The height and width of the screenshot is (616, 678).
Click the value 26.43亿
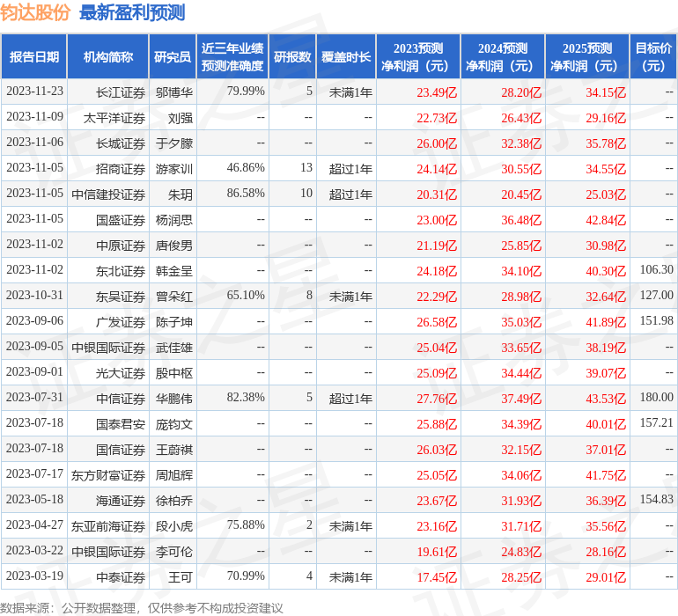[521, 118]
